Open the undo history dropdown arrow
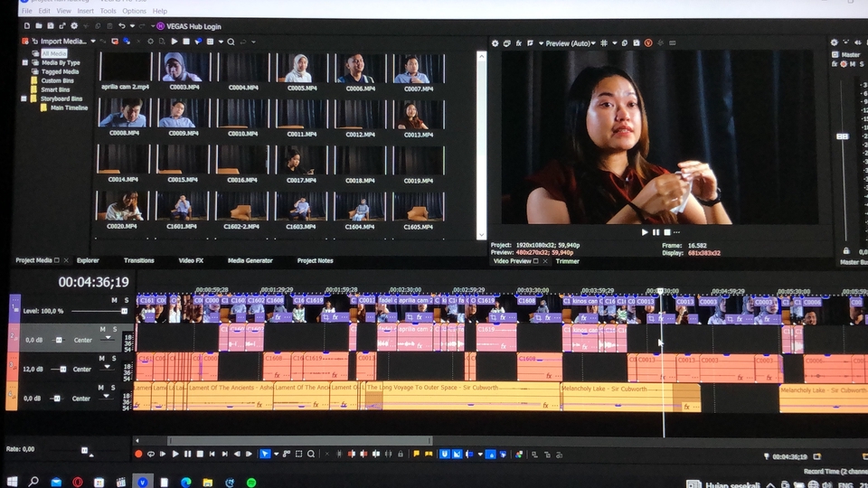Image resolution: width=868 pixels, height=488 pixels. 132,26
